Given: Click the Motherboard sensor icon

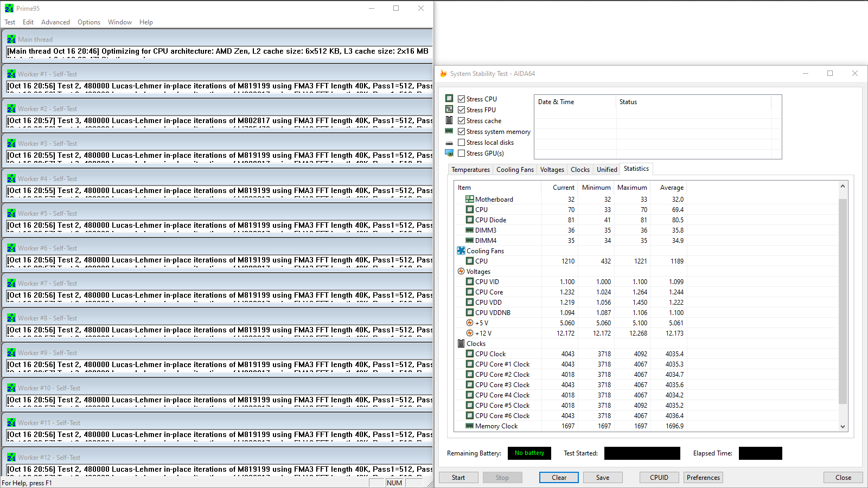Looking at the screenshot, I should 470,199.
